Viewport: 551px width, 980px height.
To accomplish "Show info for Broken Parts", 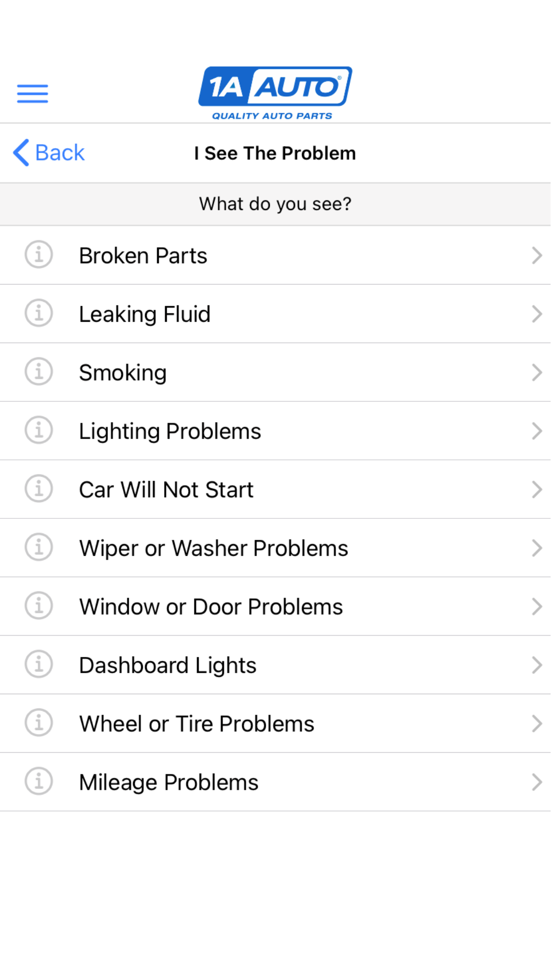I will [39, 255].
